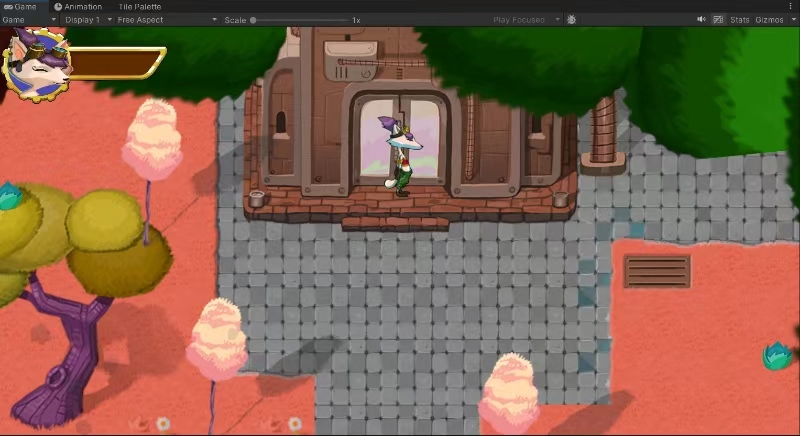Viewport: 800px width, 436px height.
Task: Toggle the Stats overlay button
Action: click(x=739, y=20)
